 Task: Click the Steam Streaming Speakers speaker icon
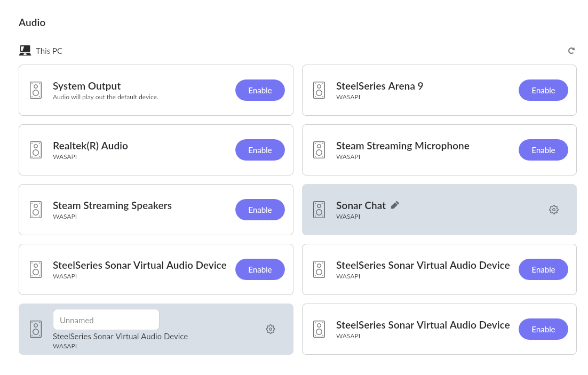[36, 210]
